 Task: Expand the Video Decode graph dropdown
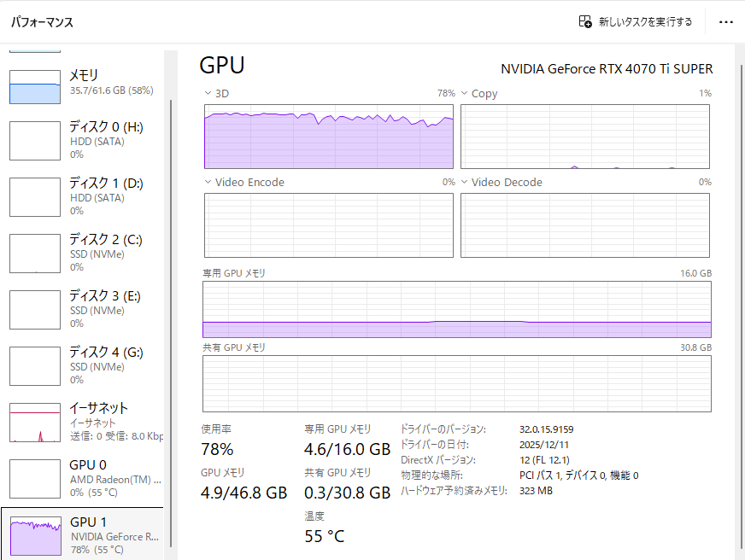coord(465,182)
